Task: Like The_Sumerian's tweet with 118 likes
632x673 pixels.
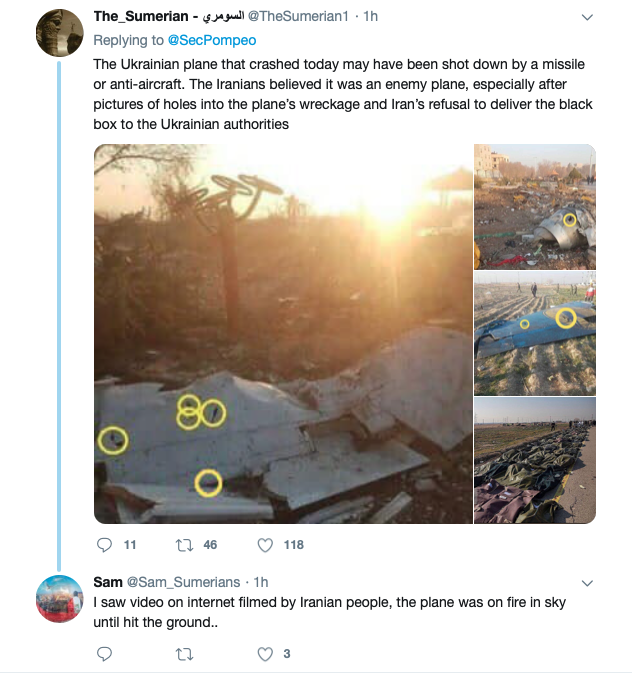Action: pos(265,545)
